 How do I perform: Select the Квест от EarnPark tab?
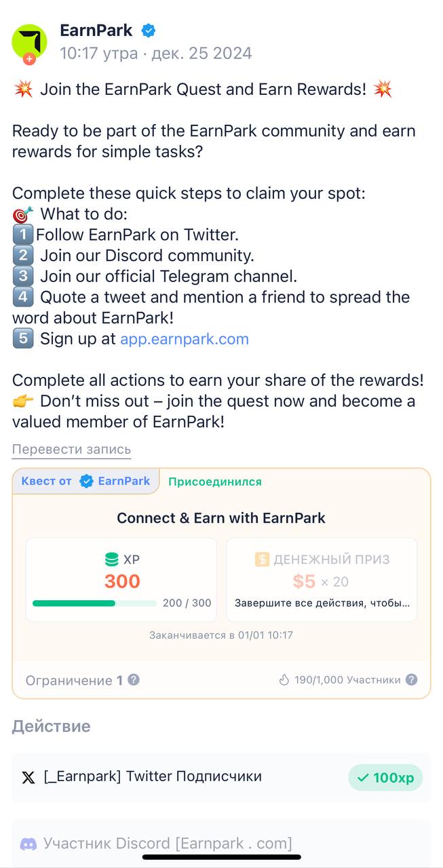tap(86, 481)
